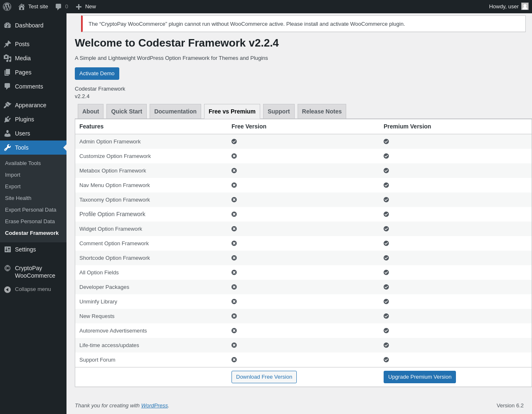532x414 pixels.
Task: Click the 'Comment Option Framework' row text
Action: click(x=114, y=244)
